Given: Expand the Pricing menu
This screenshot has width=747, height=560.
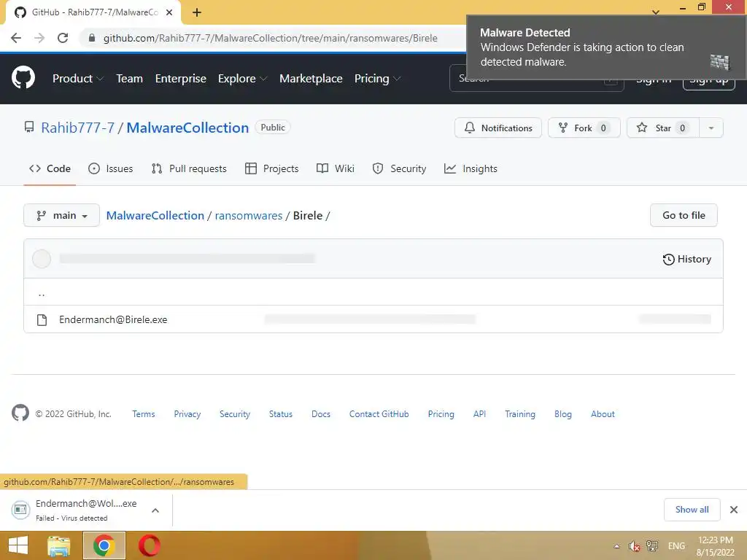Looking at the screenshot, I should [x=377, y=79].
